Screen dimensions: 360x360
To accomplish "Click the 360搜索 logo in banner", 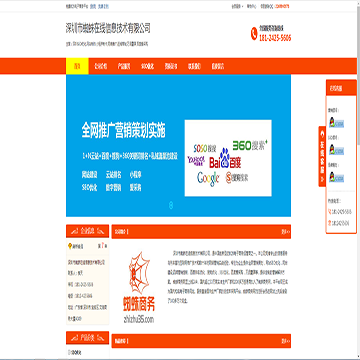I will coord(250,145).
